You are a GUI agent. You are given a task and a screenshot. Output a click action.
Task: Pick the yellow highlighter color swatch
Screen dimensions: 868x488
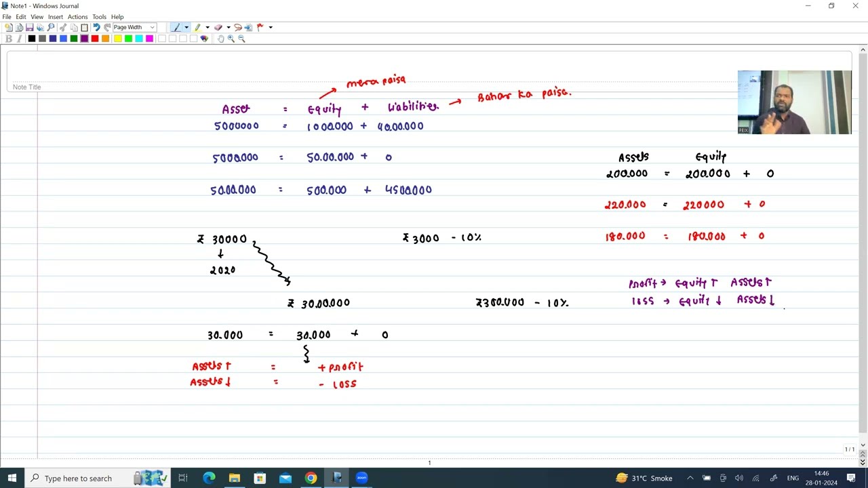tap(117, 39)
